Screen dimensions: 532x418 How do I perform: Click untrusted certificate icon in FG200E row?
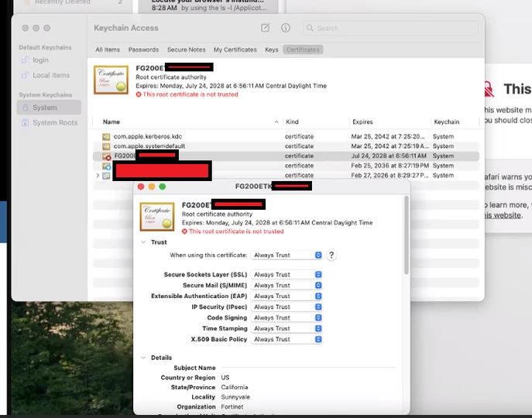pyautogui.click(x=107, y=156)
